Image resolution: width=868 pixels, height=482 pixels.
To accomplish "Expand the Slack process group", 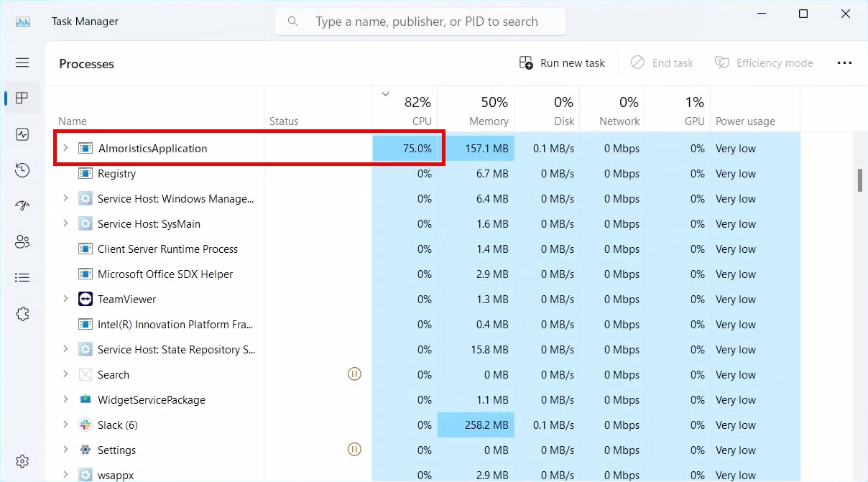I will click(64, 425).
